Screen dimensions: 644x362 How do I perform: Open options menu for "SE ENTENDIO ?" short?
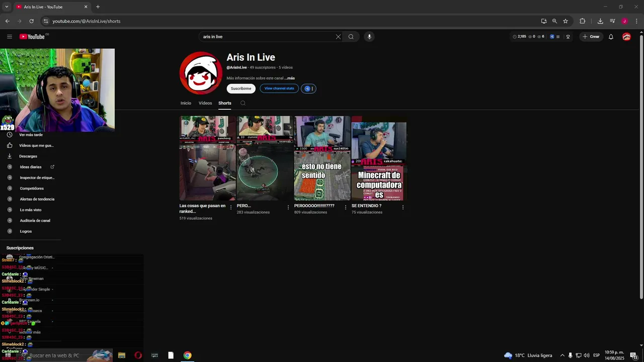pos(403,207)
